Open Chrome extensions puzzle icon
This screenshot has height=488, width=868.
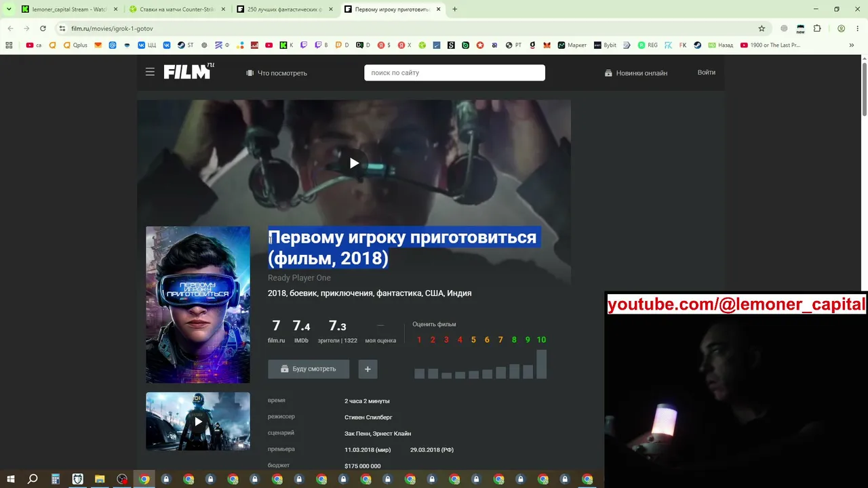[x=817, y=28]
